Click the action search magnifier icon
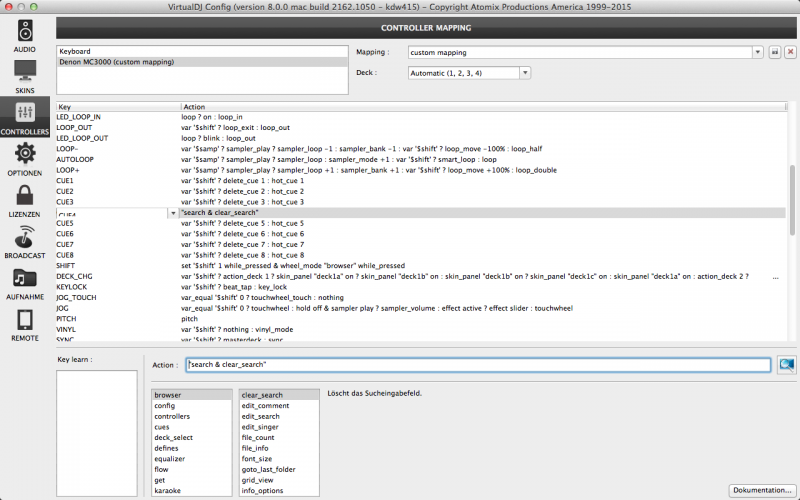Viewport: 800px width, 500px height. pos(786,365)
